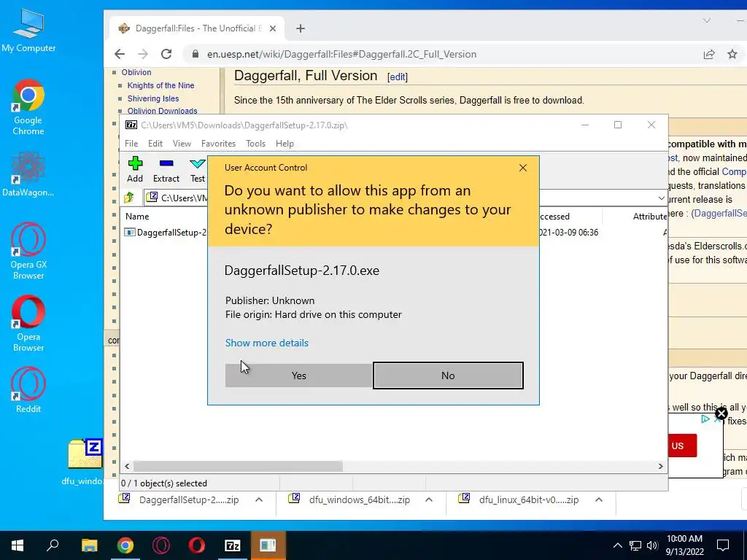Open the 7-Zip Tools menu
Image resolution: width=747 pixels, height=560 pixels.
coord(256,144)
